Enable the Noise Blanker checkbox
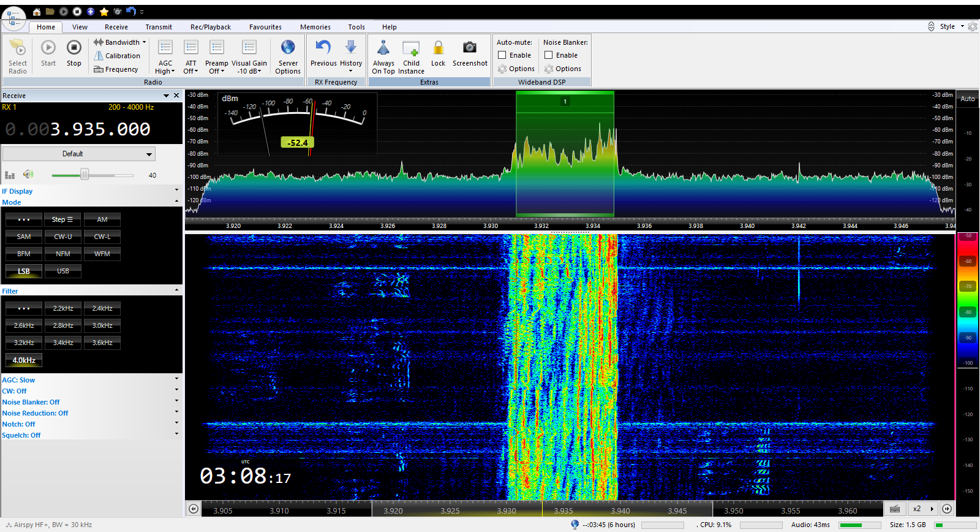The image size is (980, 532). 549,55
